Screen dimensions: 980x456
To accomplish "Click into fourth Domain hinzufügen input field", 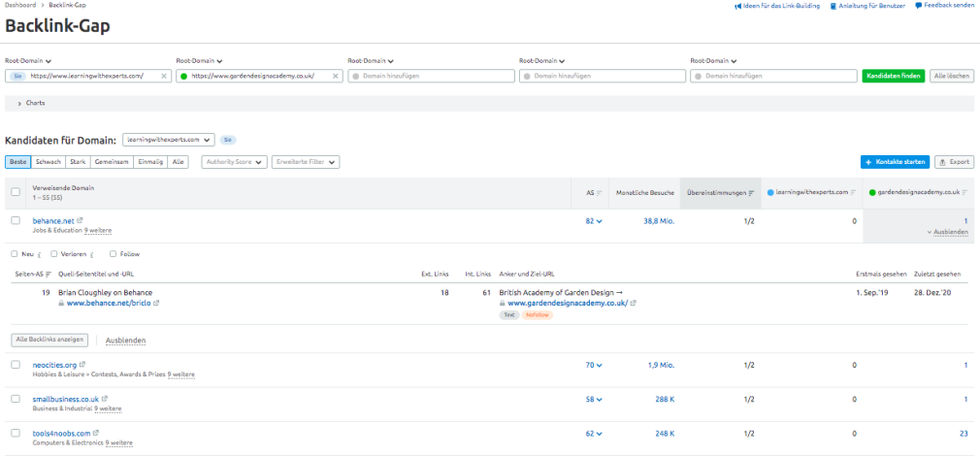I will pos(603,76).
